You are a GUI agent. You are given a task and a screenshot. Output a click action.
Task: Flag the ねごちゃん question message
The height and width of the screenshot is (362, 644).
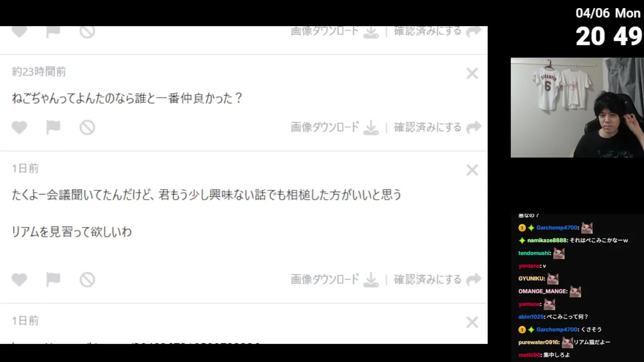pos(53,127)
